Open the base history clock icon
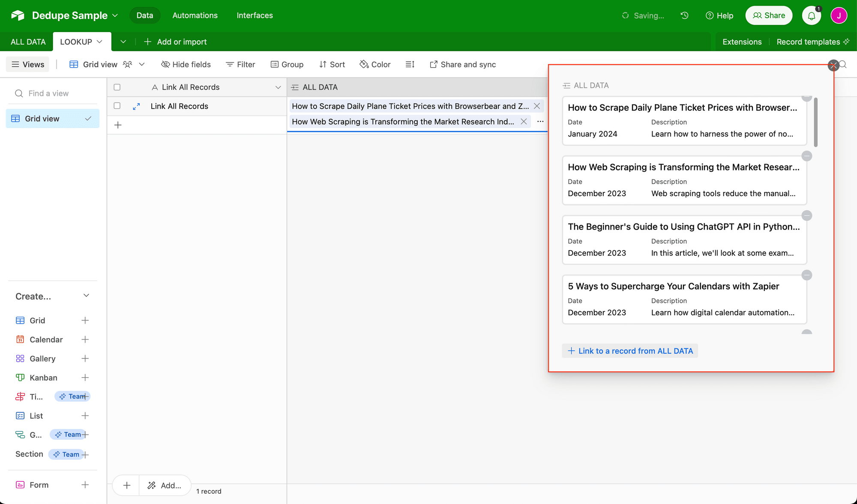Image resolution: width=857 pixels, height=504 pixels. (684, 15)
